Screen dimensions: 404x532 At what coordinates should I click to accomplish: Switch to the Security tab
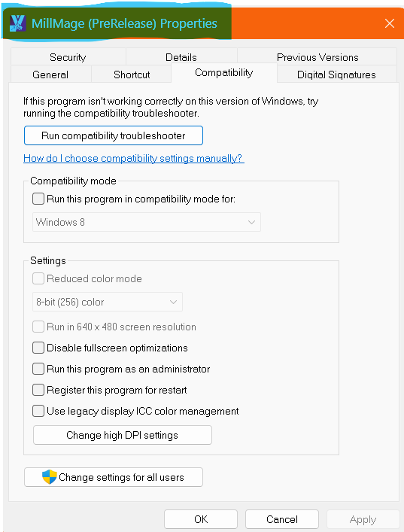68,57
